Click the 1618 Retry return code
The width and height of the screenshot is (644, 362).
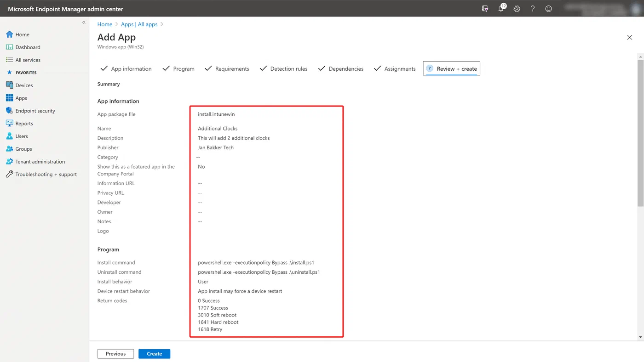[210, 329]
